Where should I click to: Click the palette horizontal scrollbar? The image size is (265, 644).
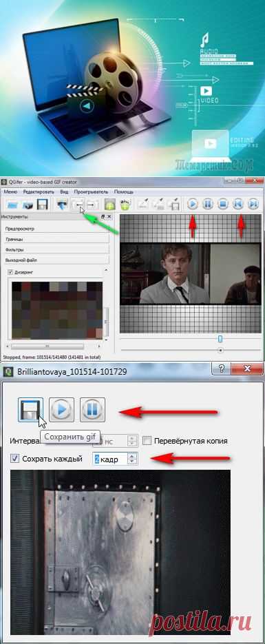click(47, 346)
